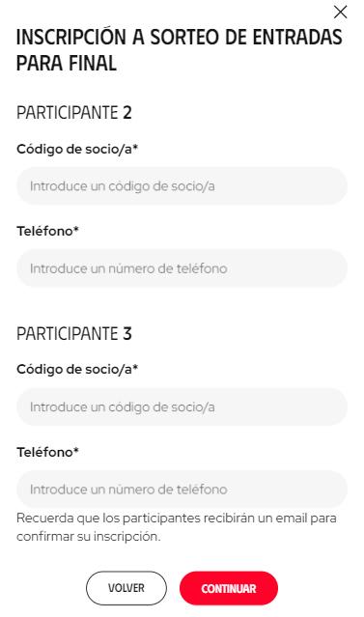This screenshot has width=364, height=617.
Task: Close the inscripción dialog with the X icon
Action: [340, 13]
